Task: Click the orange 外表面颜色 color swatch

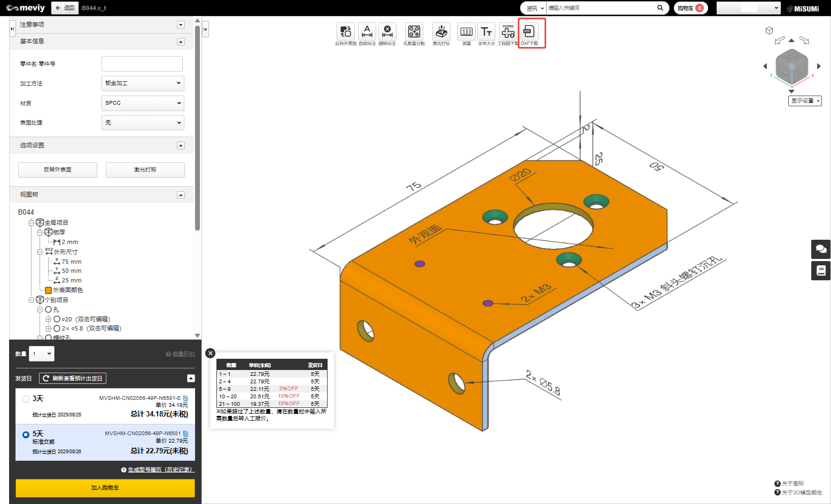Action: 48,290
